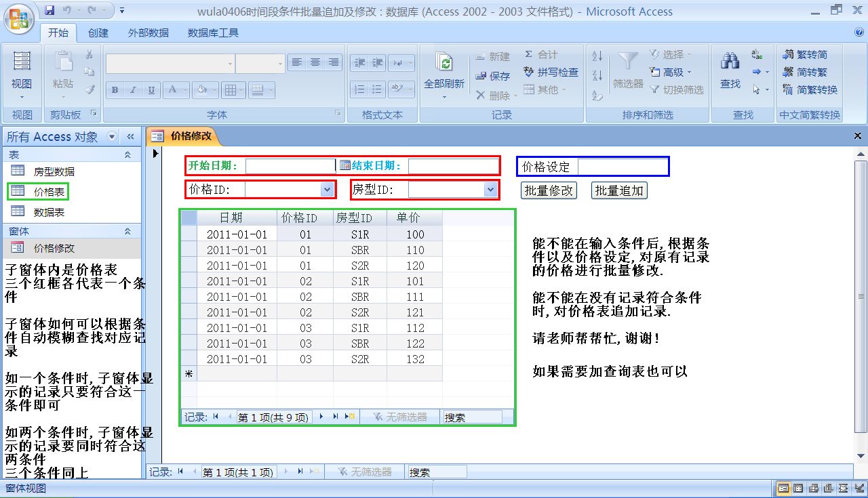Click the 拼写检查 spelling check icon

click(530, 72)
